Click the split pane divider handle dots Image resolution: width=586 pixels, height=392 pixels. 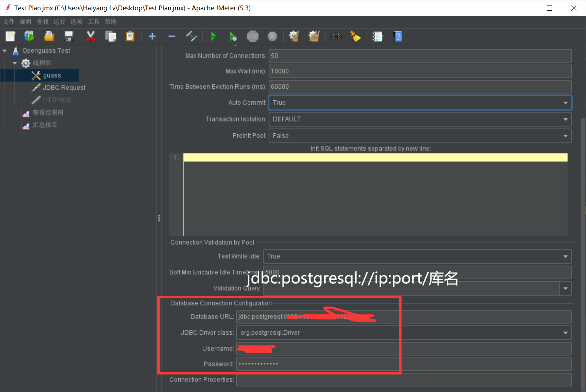pos(159,218)
